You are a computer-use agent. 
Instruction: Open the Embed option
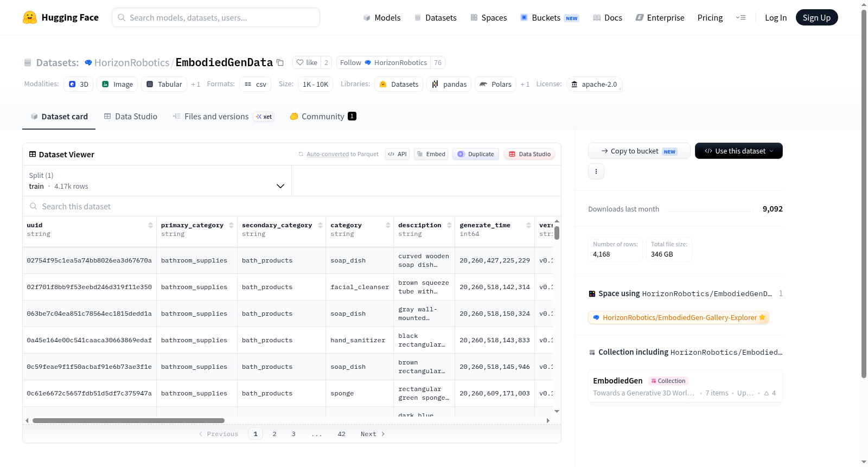pyautogui.click(x=431, y=154)
